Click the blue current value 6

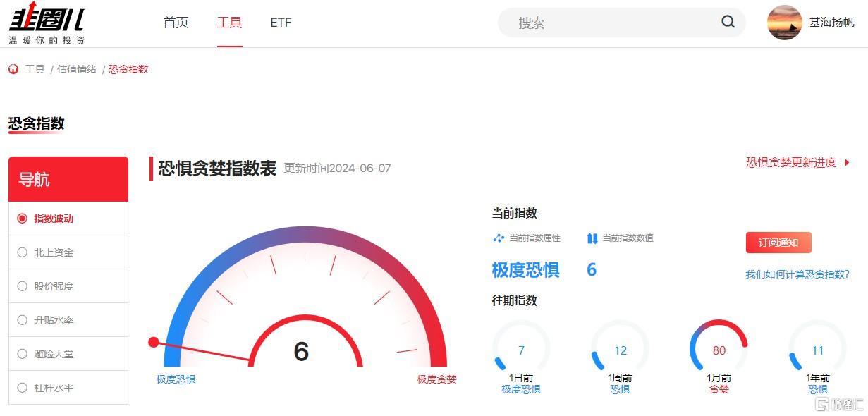pos(592,270)
